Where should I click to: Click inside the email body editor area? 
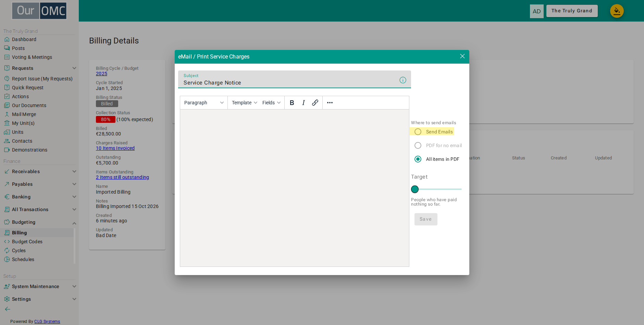point(295,188)
